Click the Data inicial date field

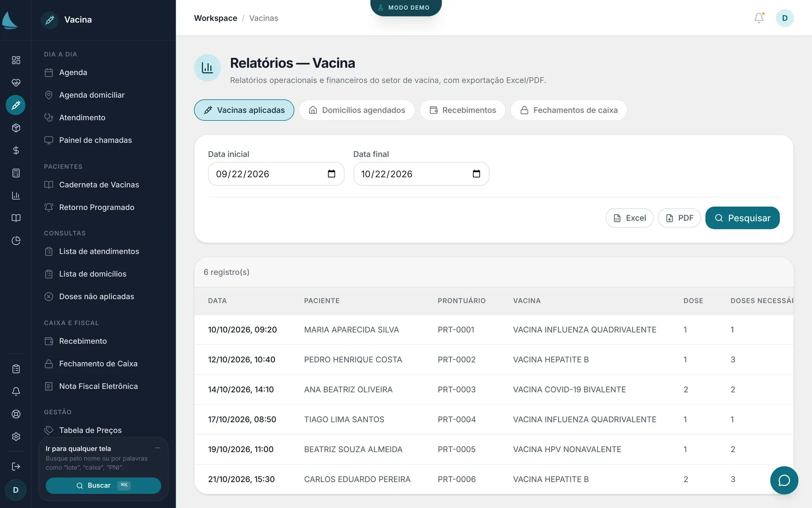click(x=276, y=174)
